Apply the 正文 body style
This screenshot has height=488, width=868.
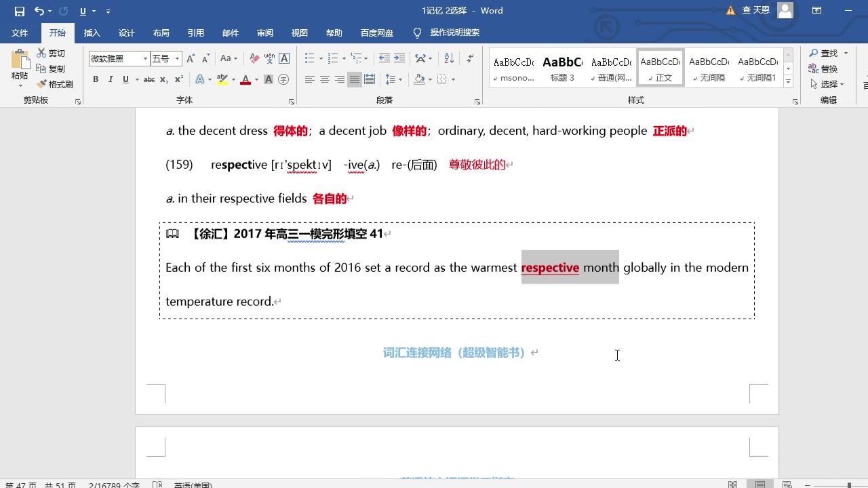pyautogui.click(x=660, y=68)
